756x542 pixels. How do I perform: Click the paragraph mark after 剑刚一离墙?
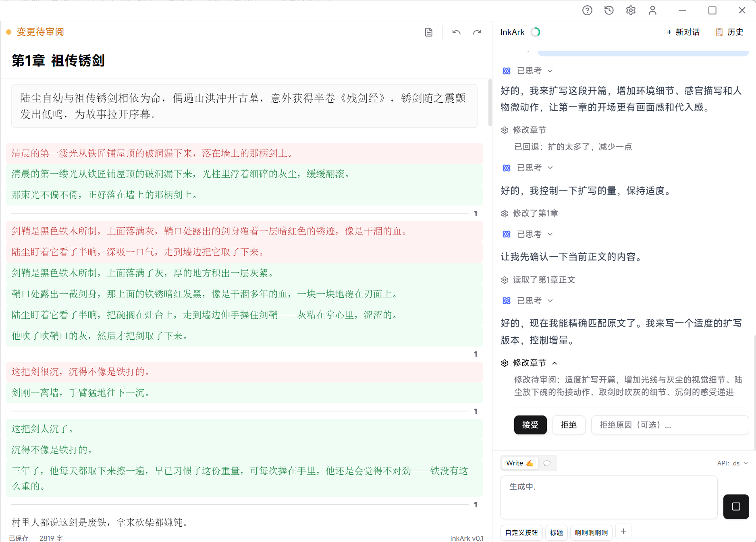click(476, 411)
